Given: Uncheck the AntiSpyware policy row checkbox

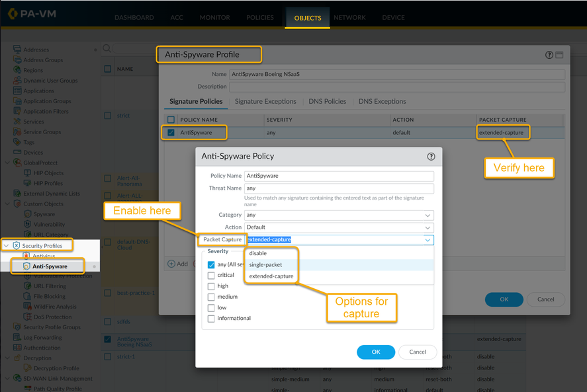Looking at the screenshot, I should click(x=171, y=132).
